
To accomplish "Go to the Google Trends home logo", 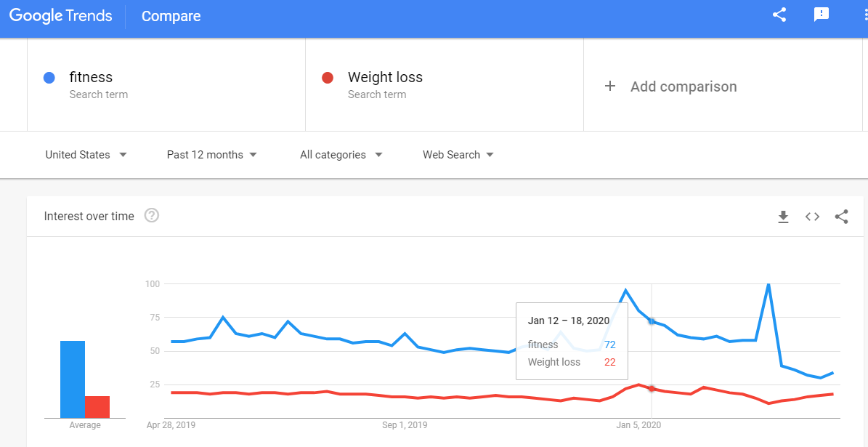I will point(62,16).
